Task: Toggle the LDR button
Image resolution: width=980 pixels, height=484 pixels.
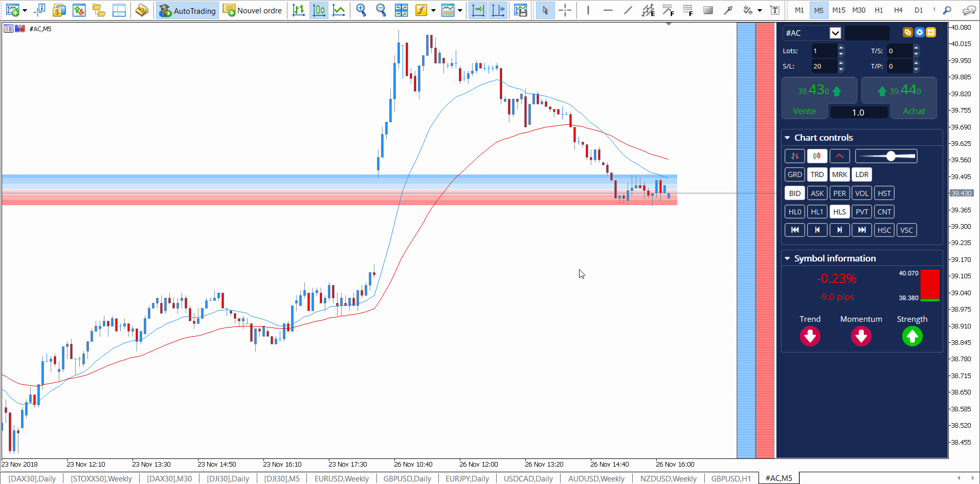Action: coord(862,174)
